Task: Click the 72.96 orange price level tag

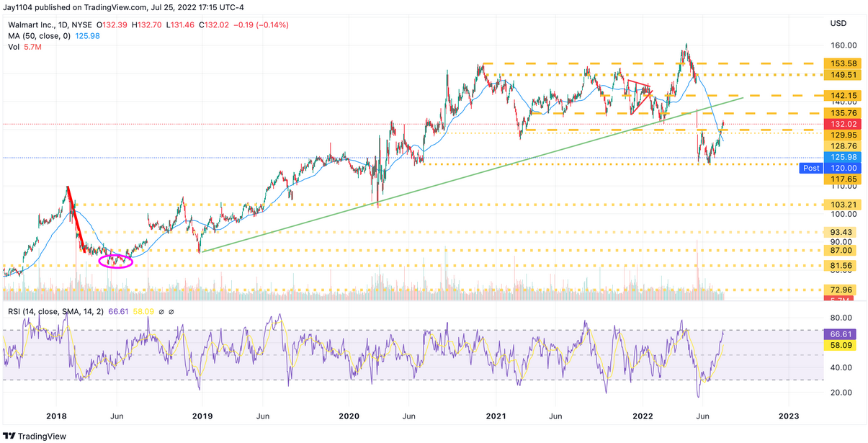Action: tap(839, 290)
